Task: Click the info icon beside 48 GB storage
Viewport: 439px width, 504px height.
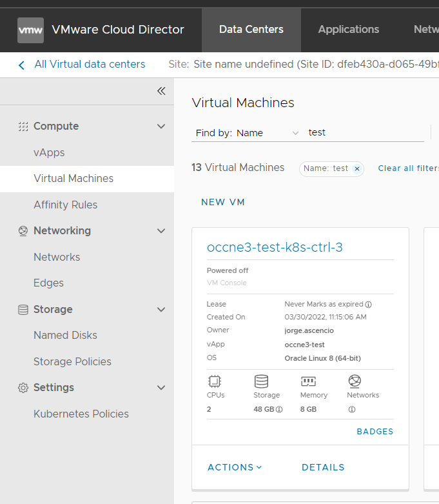Action: click(x=279, y=410)
